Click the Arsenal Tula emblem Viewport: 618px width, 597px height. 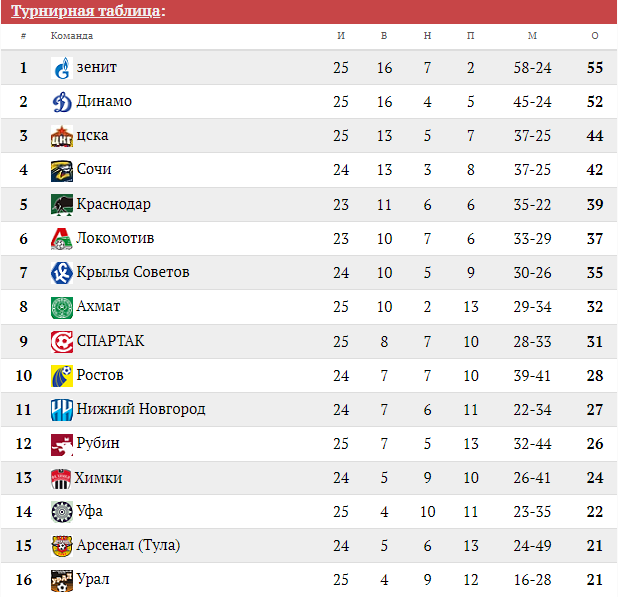pyautogui.click(x=62, y=546)
